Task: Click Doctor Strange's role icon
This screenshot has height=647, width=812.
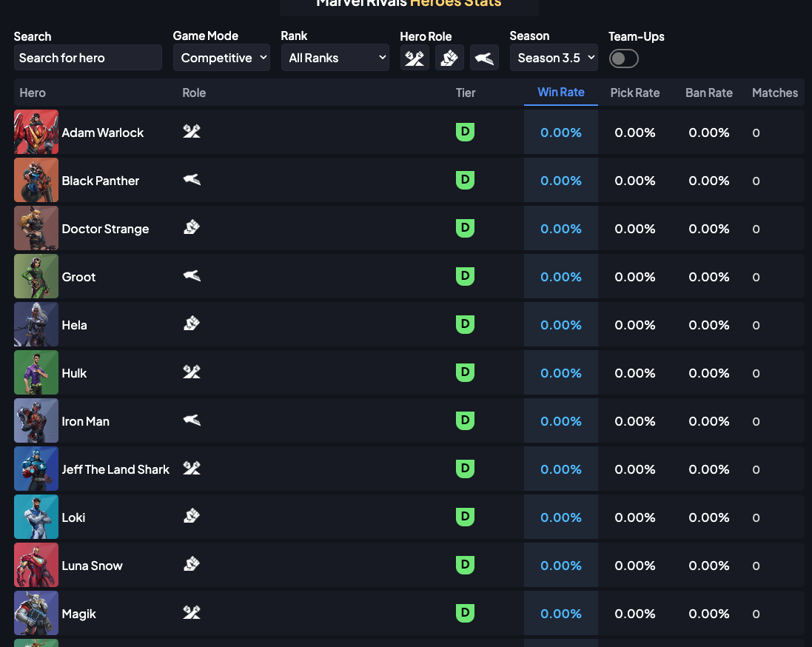Action: (192, 227)
